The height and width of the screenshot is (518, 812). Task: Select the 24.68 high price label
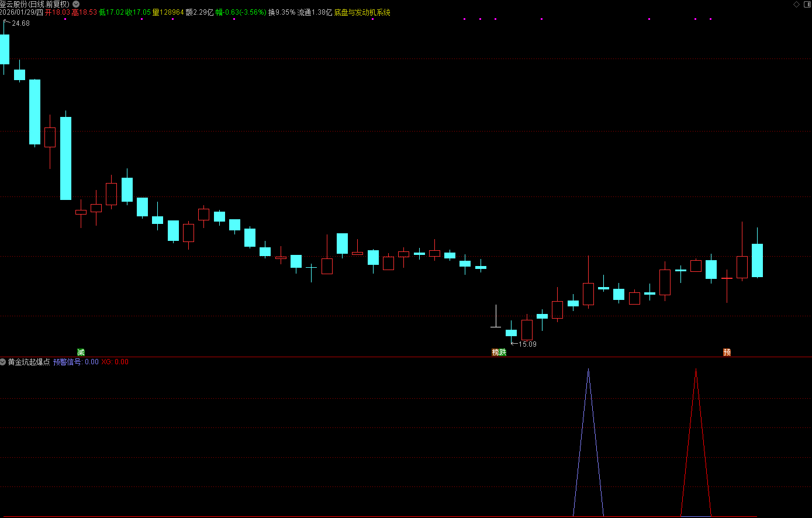click(x=20, y=23)
